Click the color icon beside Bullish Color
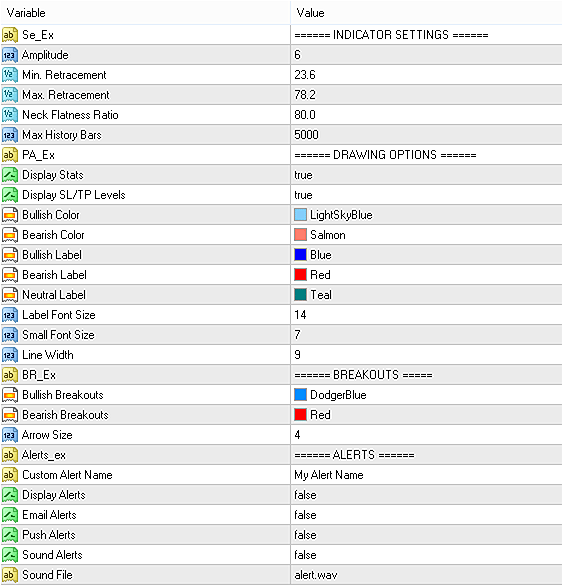 pos(10,215)
